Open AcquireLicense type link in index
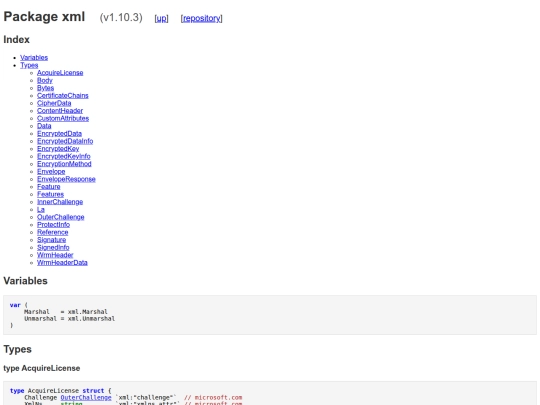The width and height of the screenshot is (540, 405). pos(60,73)
